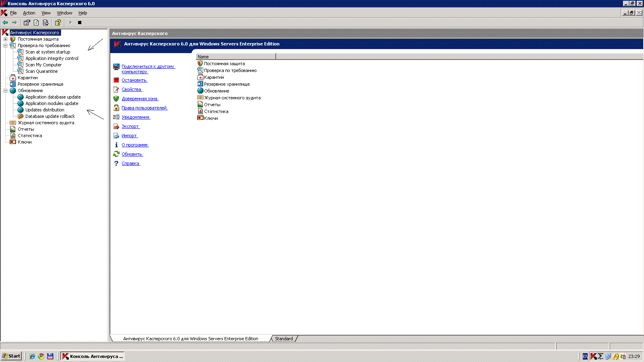Viewport: 644px width, 362px height.
Task: Switch to the Standard tab
Action: coord(284,339)
